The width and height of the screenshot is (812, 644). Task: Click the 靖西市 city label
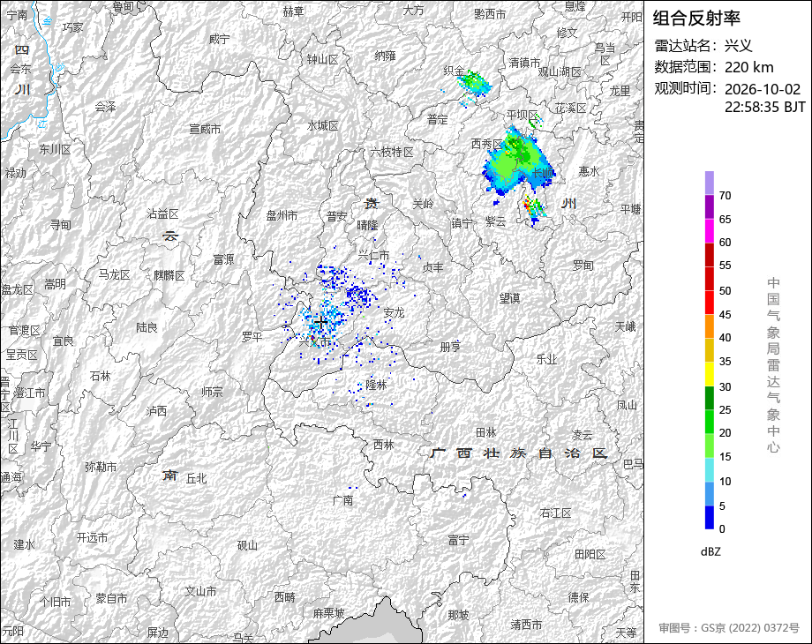point(526,625)
